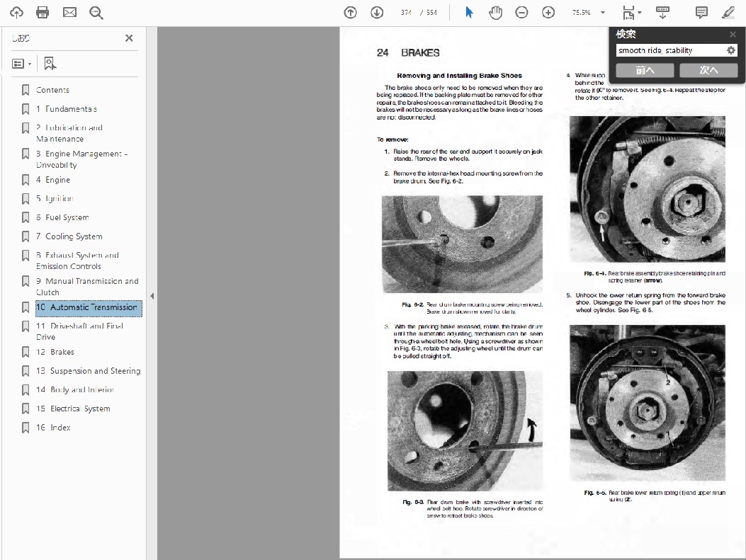Open search settings gear icon
The width and height of the screenshot is (746, 560).
pos(731,50)
